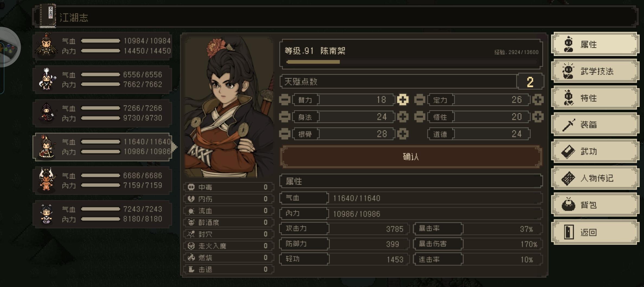Image resolution: width=644 pixels, height=287 pixels.
Task: Select first party member with 10984 气血
Action: pos(102,46)
